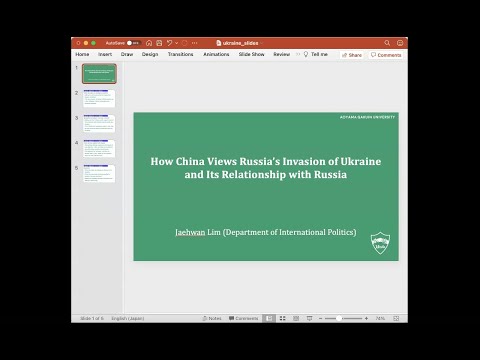Open the Transitions ribbon tab
480x360 pixels.
pos(180,54)
